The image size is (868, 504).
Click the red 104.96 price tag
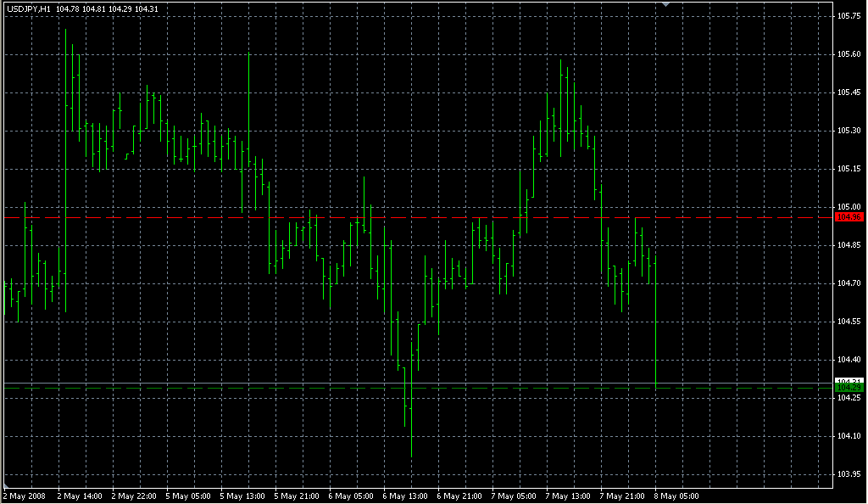(x=849, y=217)
